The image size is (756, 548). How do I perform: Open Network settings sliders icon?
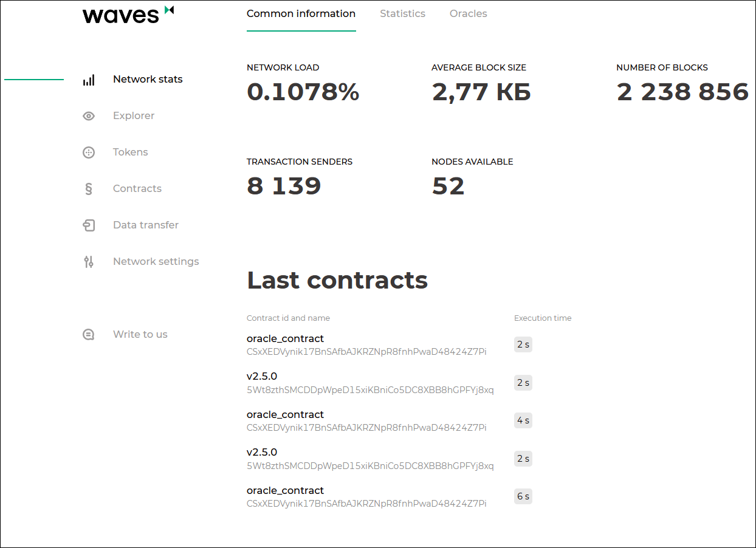point(89,261)
